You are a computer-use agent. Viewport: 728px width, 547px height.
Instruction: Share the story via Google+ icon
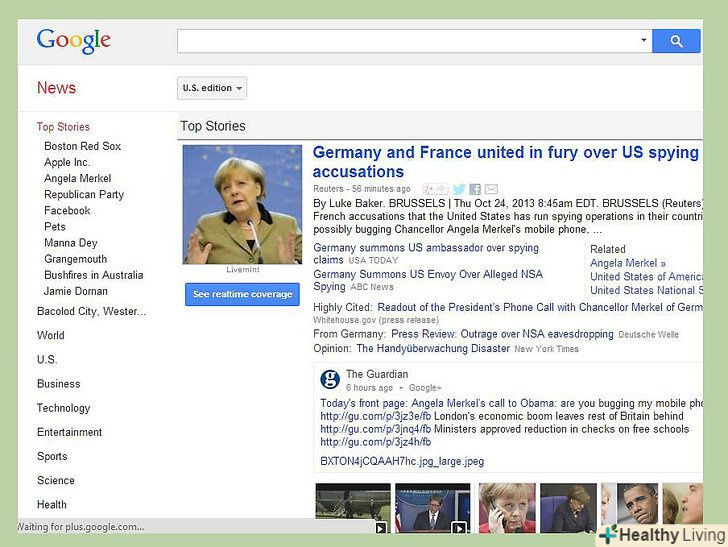coord(435,189)
